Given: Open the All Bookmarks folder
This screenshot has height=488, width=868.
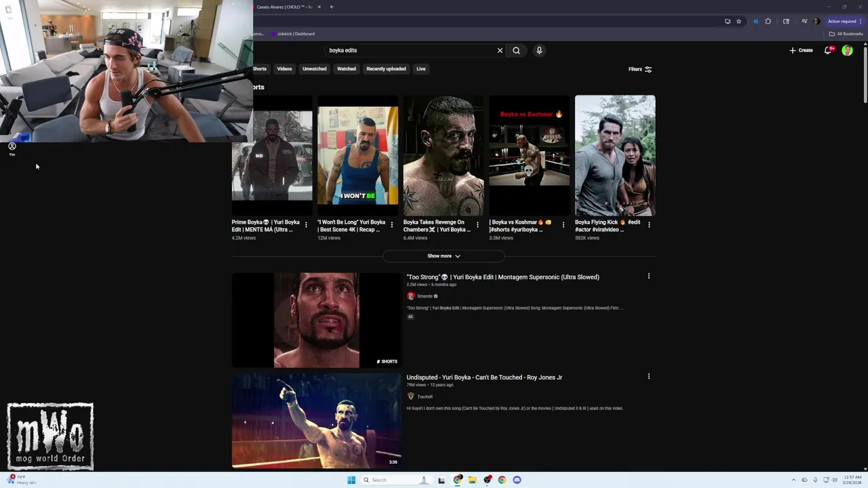Looking at the screenshot, I should point(846,34).
